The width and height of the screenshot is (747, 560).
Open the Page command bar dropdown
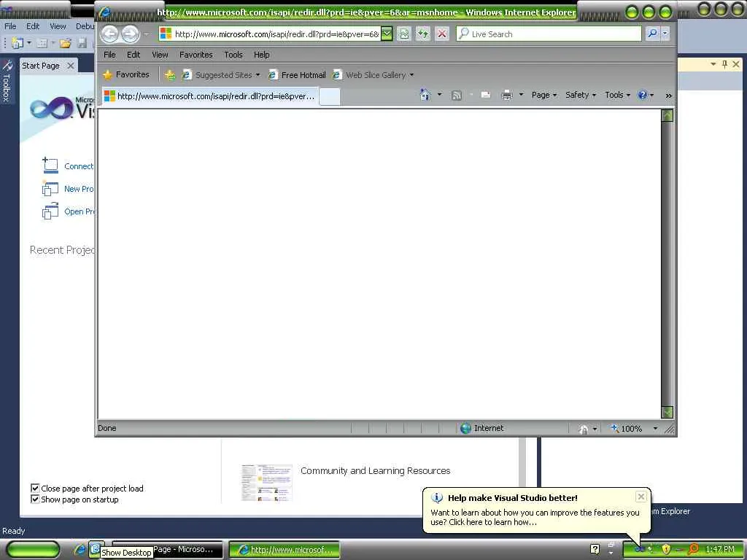coord(544,95)
